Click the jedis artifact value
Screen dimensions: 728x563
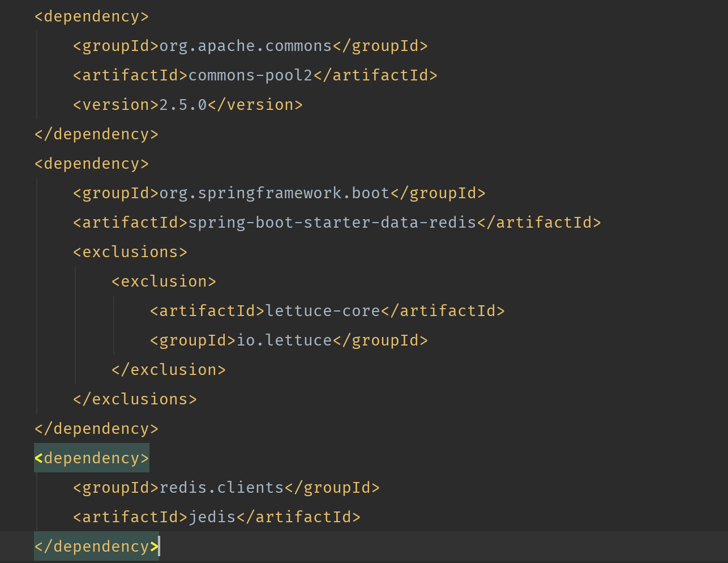[212, 517]
